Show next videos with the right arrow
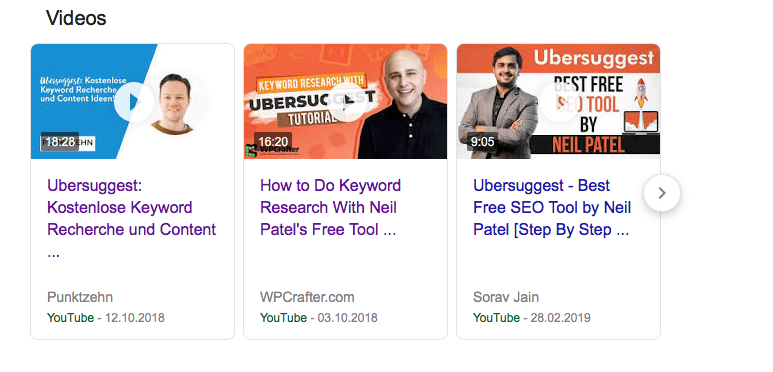The height and width of the screenshot is (372, 773). pyautogui.click(x=662, y=193)
